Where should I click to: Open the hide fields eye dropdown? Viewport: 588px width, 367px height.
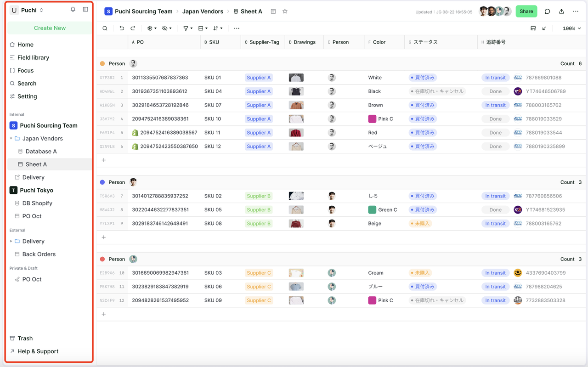(x=167, y=28)
